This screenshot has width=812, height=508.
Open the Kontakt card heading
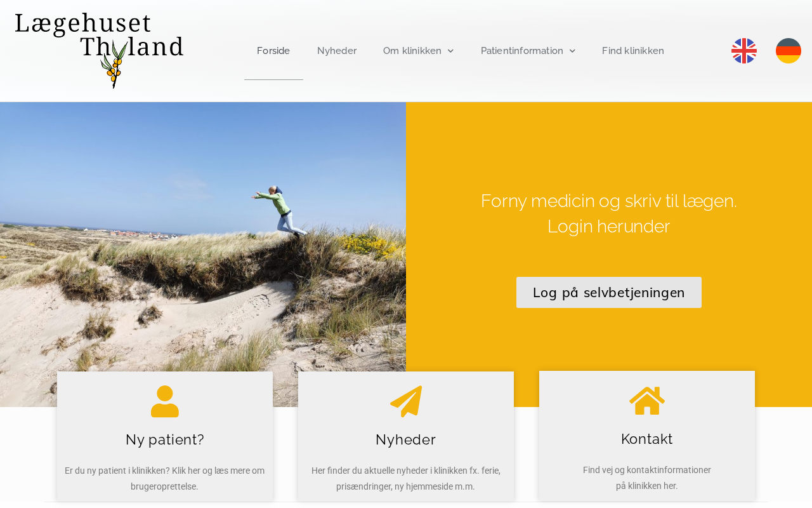click(x=647, y=439)
